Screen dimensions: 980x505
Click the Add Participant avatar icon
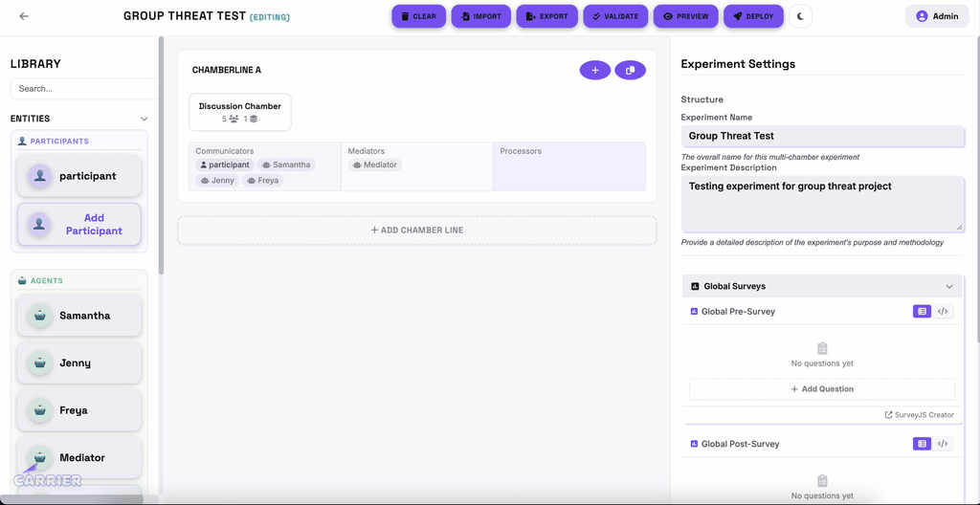pos(40,224)
